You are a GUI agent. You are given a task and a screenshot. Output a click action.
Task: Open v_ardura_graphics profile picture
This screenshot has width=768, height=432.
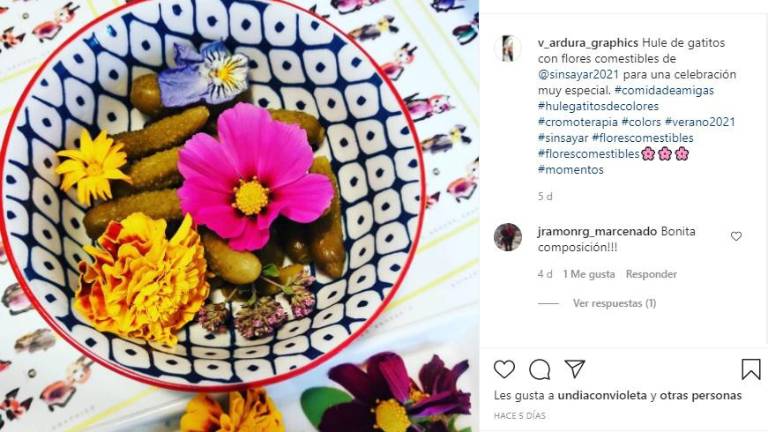tap(507, 48)
